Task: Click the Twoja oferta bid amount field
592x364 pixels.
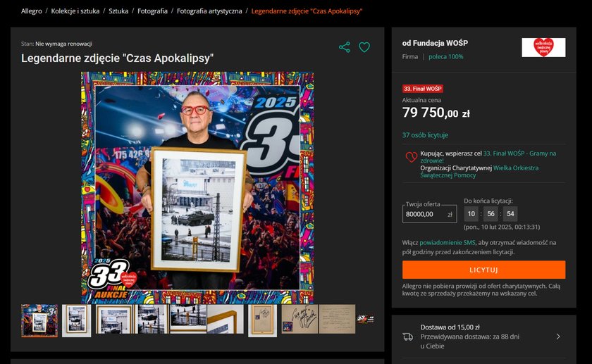Action: (429, 214)
